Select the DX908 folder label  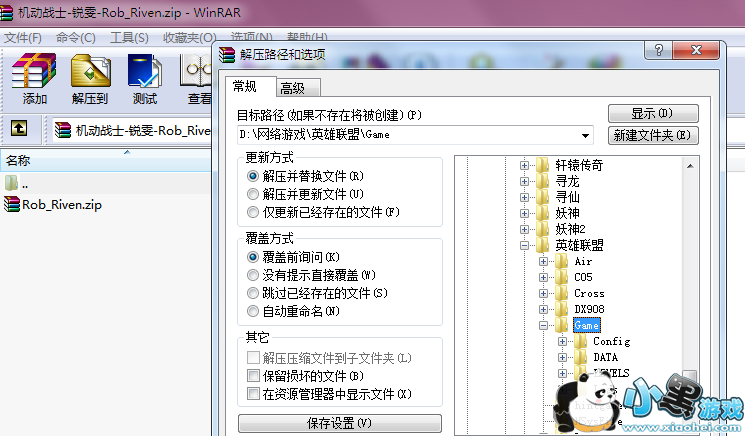tap(589, 309)
